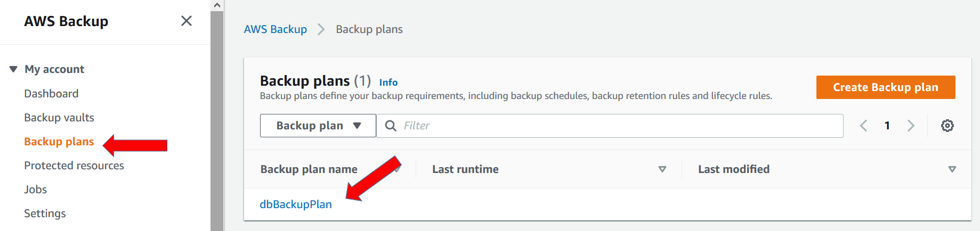Go to next page arrow
Image resolution: width=980 pixels, height=231 pixels.
click(911, 126)
